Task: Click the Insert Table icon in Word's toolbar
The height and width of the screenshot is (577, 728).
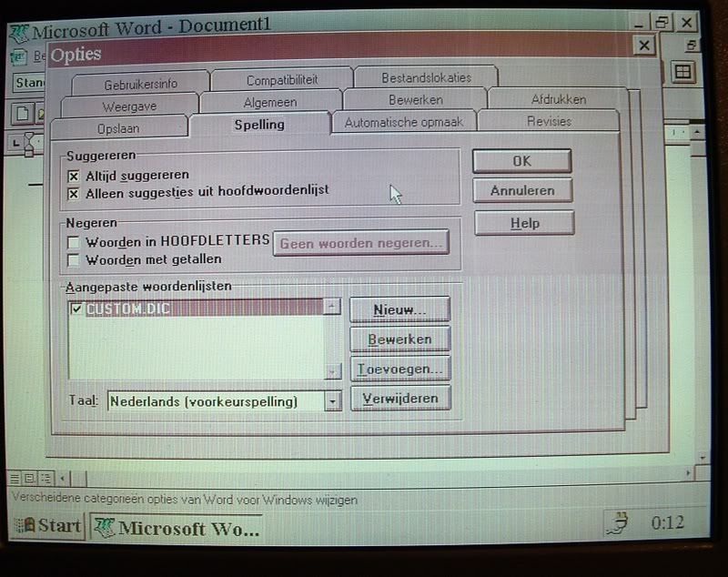Action: click(682, 73)
